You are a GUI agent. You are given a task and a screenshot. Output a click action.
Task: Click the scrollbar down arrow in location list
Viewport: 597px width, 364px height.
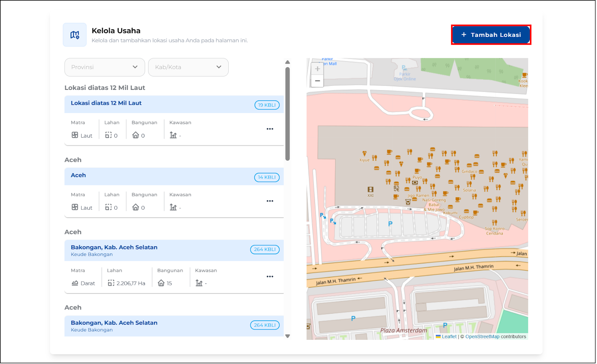(287, 336)
